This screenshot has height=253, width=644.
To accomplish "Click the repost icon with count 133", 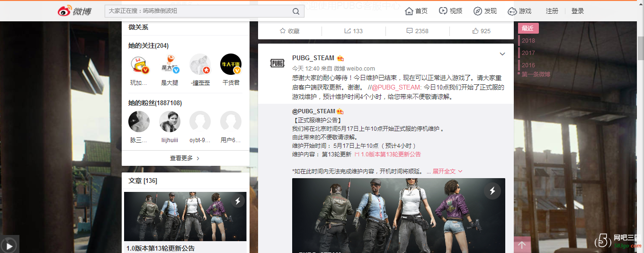I will click(x=348, y=31).
